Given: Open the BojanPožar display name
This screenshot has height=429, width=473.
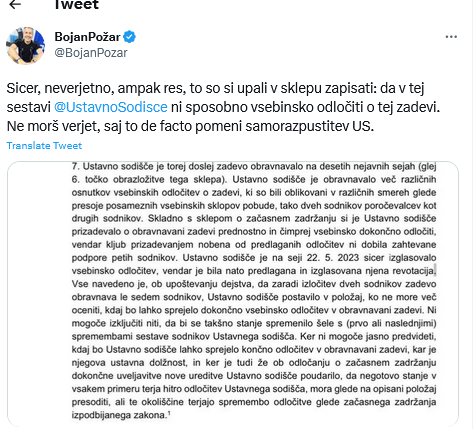Looking at the screenshot, I should click(x=87, y=37).
